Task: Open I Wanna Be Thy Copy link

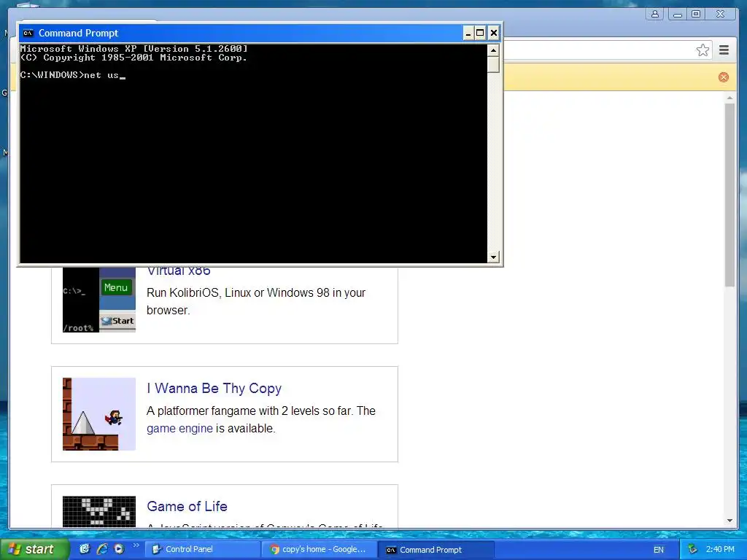Action: pyautogui.click(x=214, y=388)
